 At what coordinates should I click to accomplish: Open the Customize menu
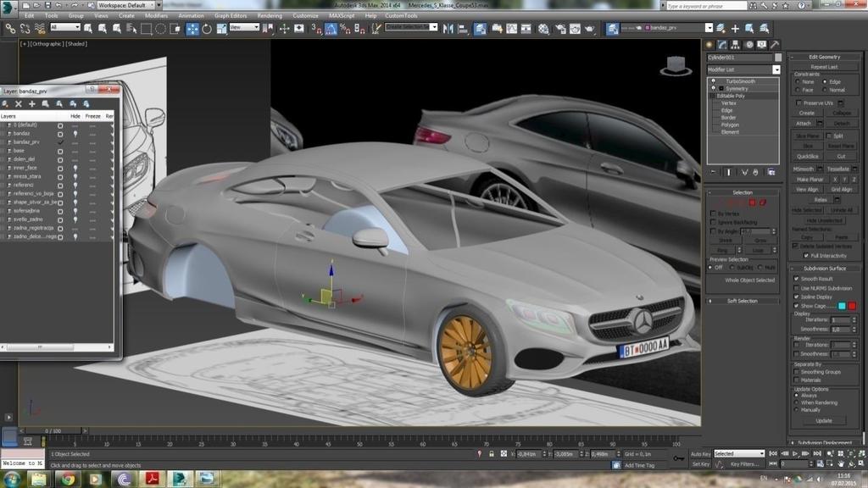305,16
